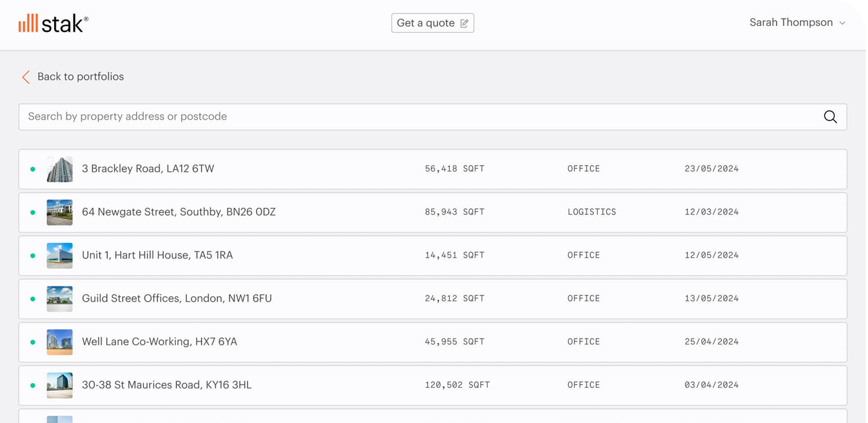Go back to portfolios
The image size is (868, 423).
pos(80,77)
